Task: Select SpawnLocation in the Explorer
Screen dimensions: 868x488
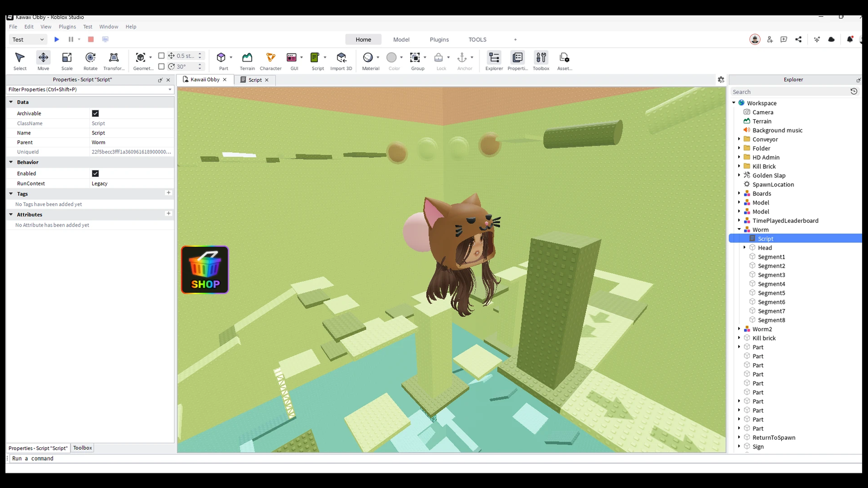Action: 773,184
